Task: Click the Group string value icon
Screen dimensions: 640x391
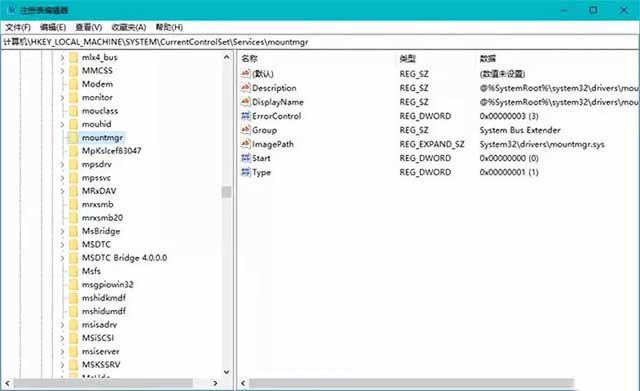Action: coord(245,130)
